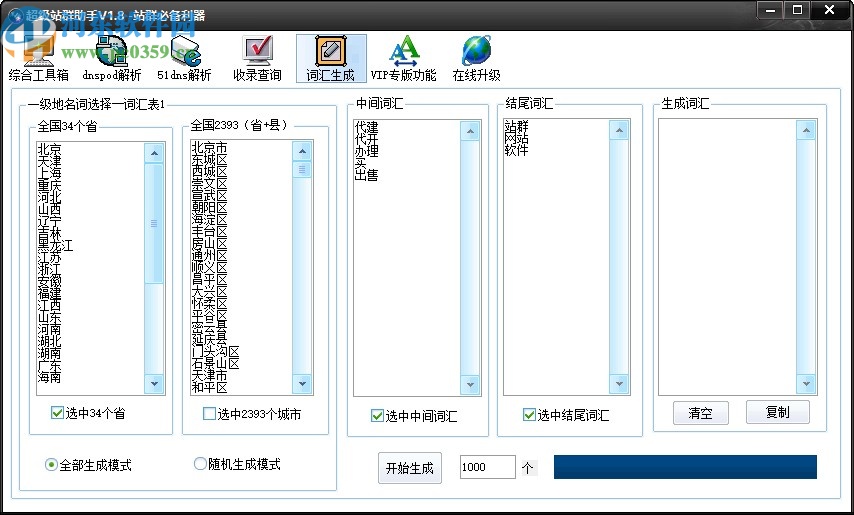Click up arrow of 34个省 list scrollbar
854x515 pixels.
154,154
